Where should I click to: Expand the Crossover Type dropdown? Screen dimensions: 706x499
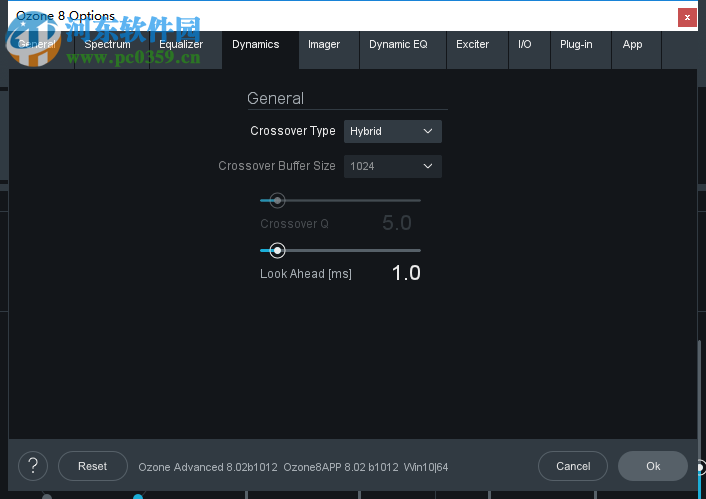(x=393, y=132)
